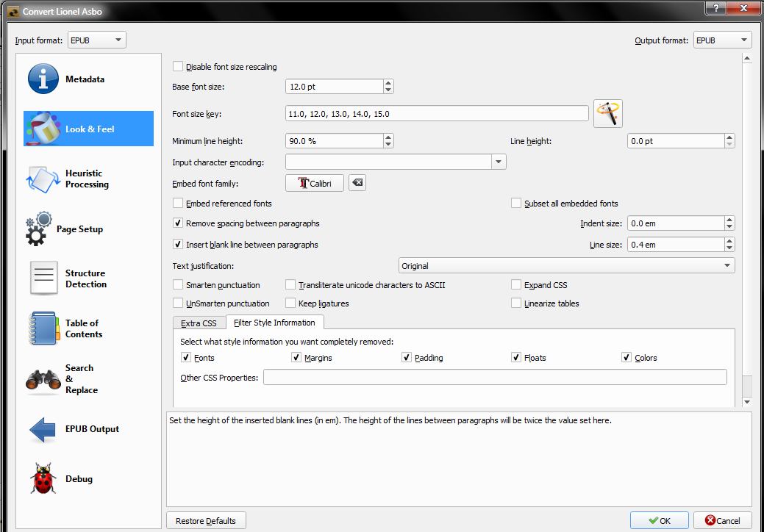Click the Font size key field
Image resolution: width=764 pixels, height=532 pixels.
point(437,114)
